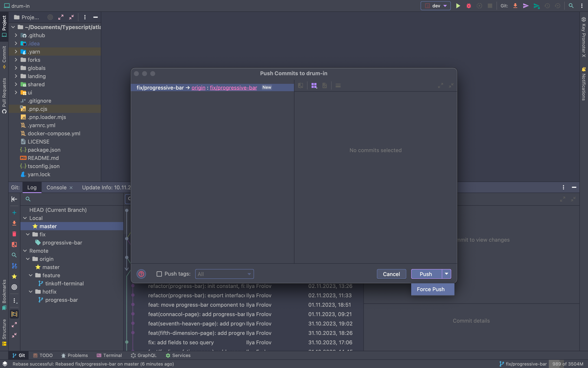This screenshot has width=588, height=368.
Task: Cancel the Push Commits dialog
Action: pos(391,274)
